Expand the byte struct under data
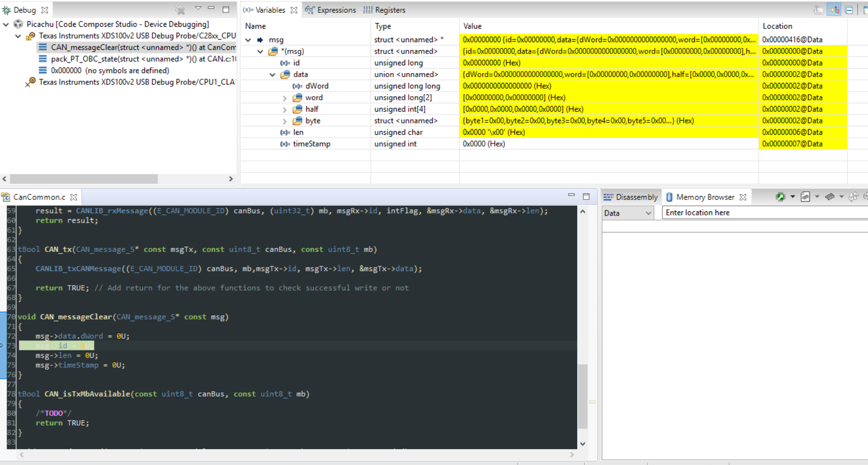The image size is (868, 465). click(x=284, y=120)
